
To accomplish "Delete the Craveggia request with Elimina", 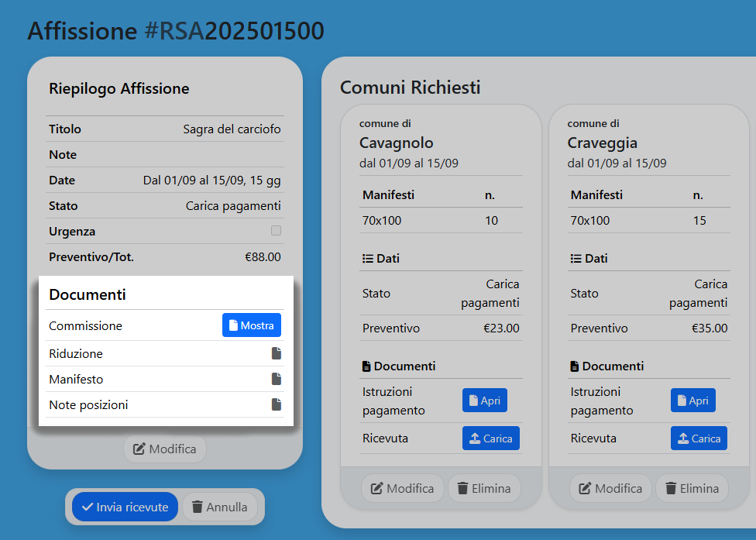I will 692,489.
